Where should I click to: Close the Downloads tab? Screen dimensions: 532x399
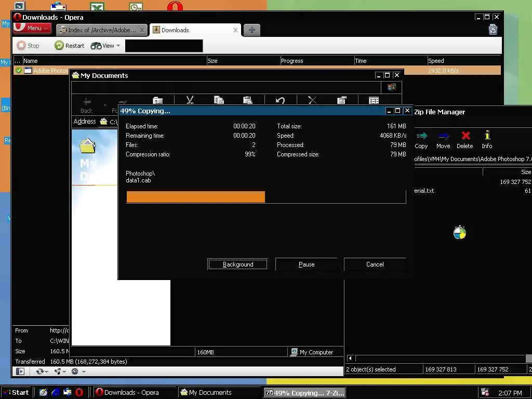(x=235, y=30)
